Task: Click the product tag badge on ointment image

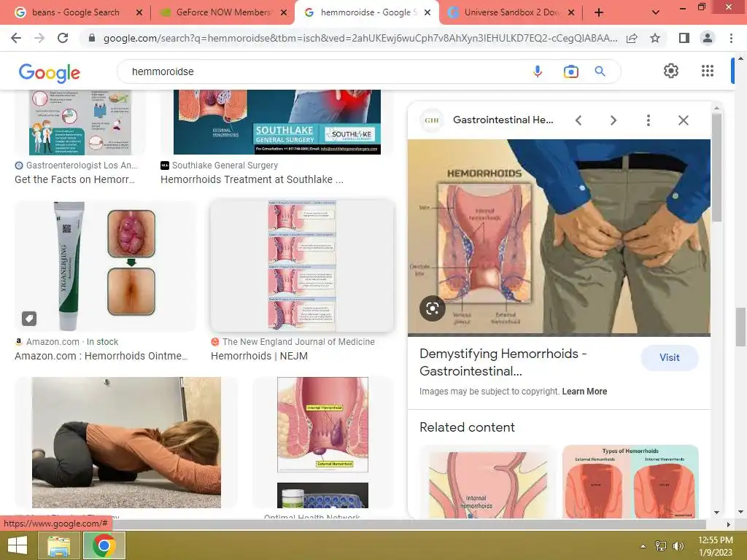Action: pos(29,319)
